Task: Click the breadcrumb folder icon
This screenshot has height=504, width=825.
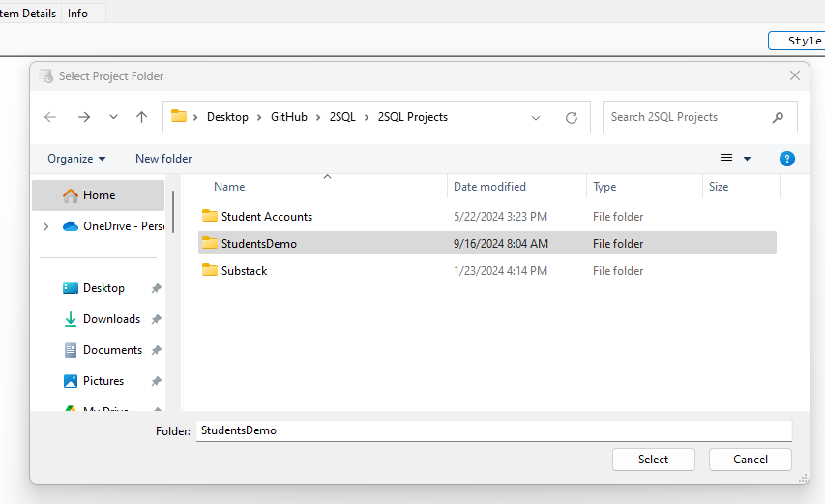Action: (x=179, y=116)
